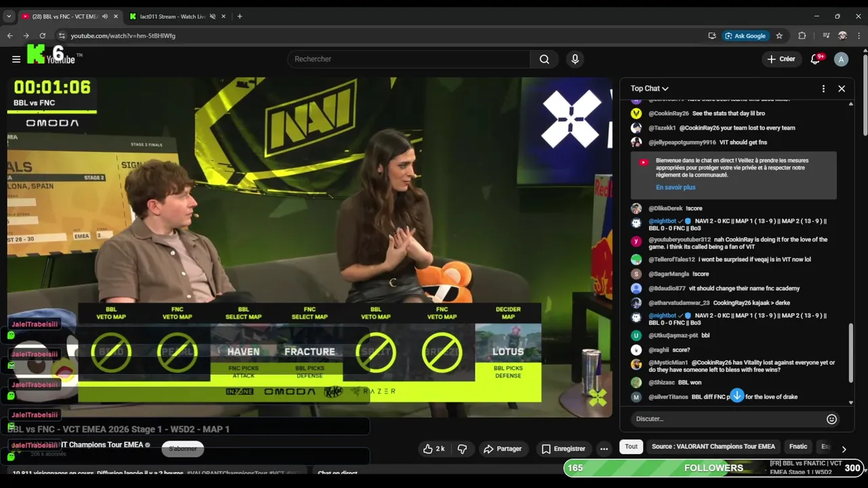Image resolution: width=868 pixels, height=488 pixels.
Task: Open chat more options menu
Action: coord(823,89)
